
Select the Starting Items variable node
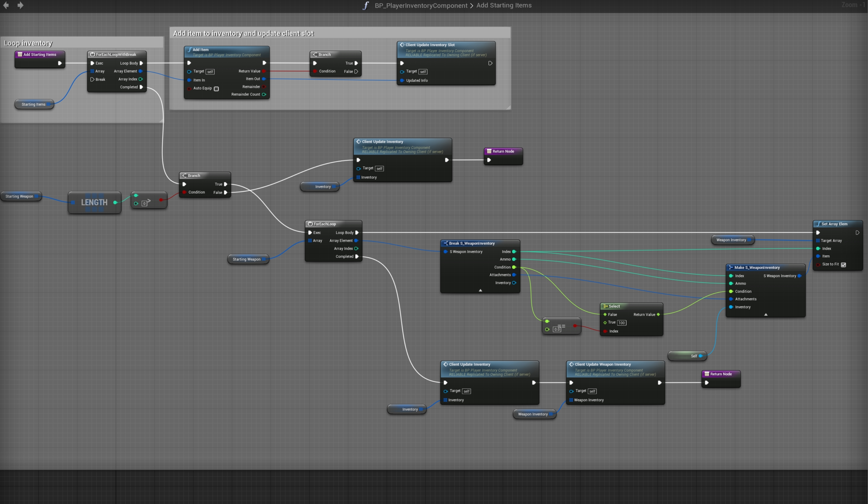click(33, 105)
